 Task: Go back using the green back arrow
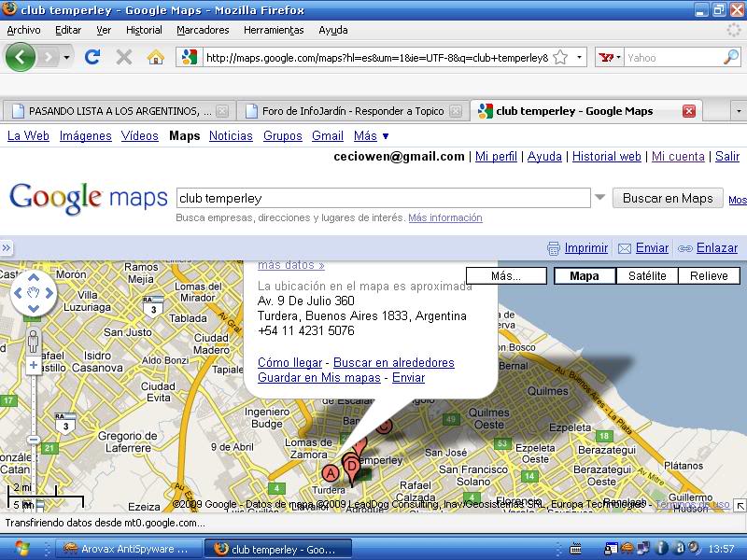coord(20,57)
